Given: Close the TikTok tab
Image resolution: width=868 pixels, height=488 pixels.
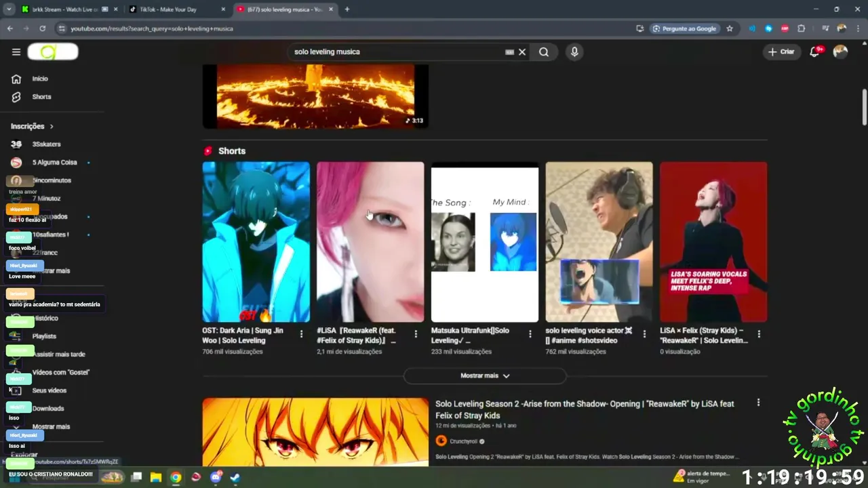Looking at the screenshot, I should 223,9.
